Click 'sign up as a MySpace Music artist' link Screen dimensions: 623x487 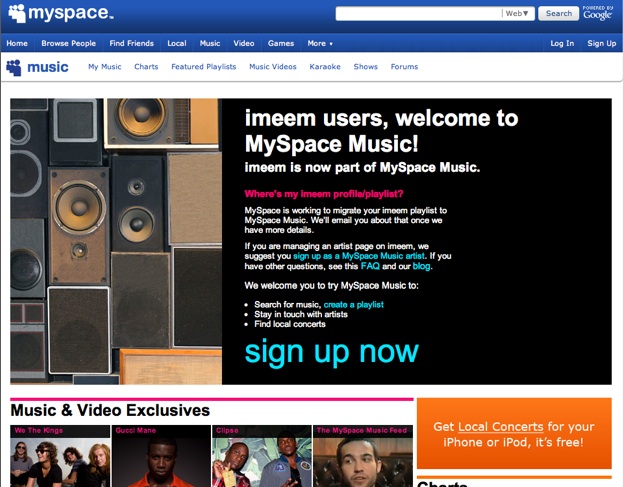pyautogui.click(x=359, y=256)
